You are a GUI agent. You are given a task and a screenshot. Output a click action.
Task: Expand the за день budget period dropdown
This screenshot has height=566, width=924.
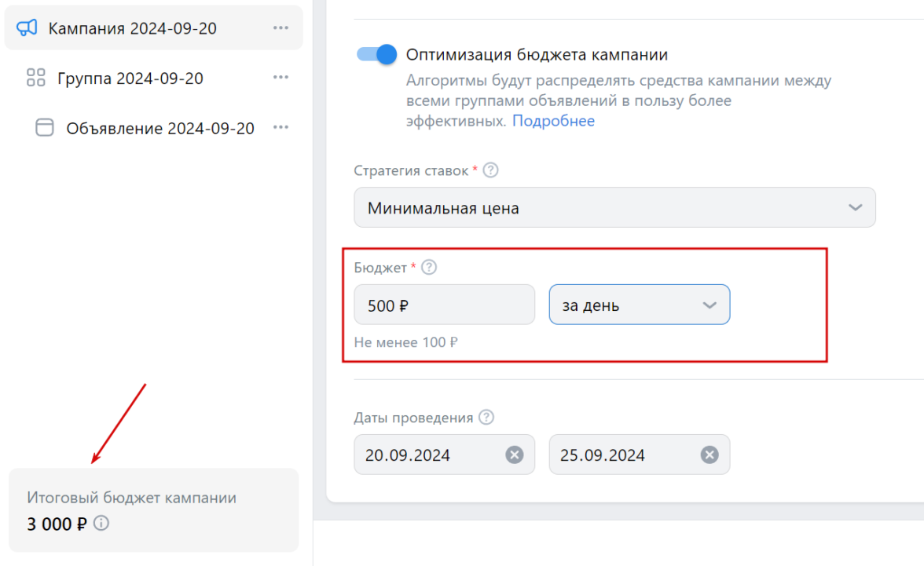coord(639,305)
